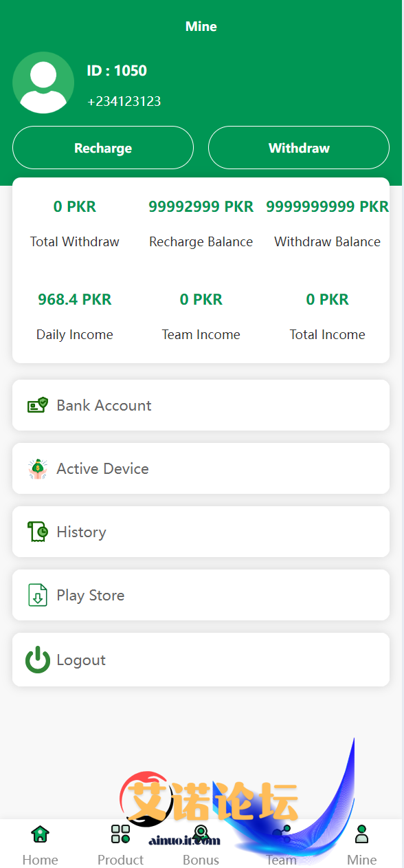This screenshot has width=404, height=868.
Task: Click the Play Store download file icon
Action: point(38,595)
